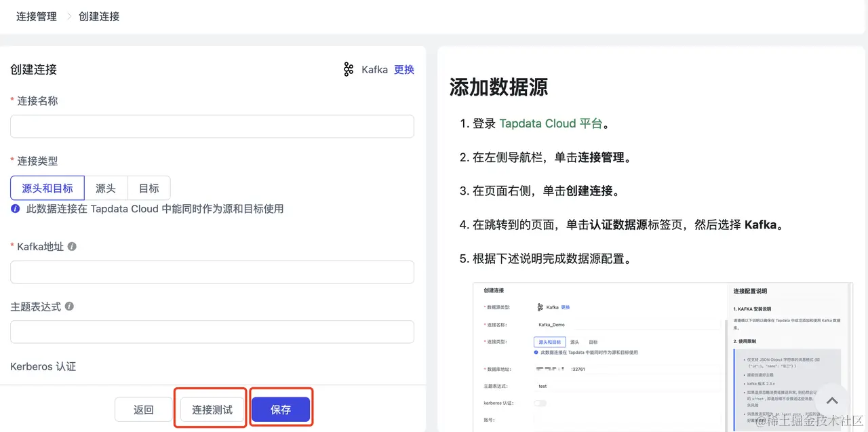Click the help icon next to Kafka地址

[72, 247]
